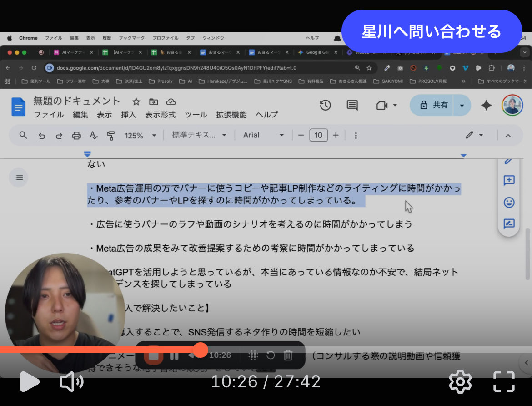Click the eyedropper extension icon
The height and width of the screenshot is (406, 532).
pos(387,68)
